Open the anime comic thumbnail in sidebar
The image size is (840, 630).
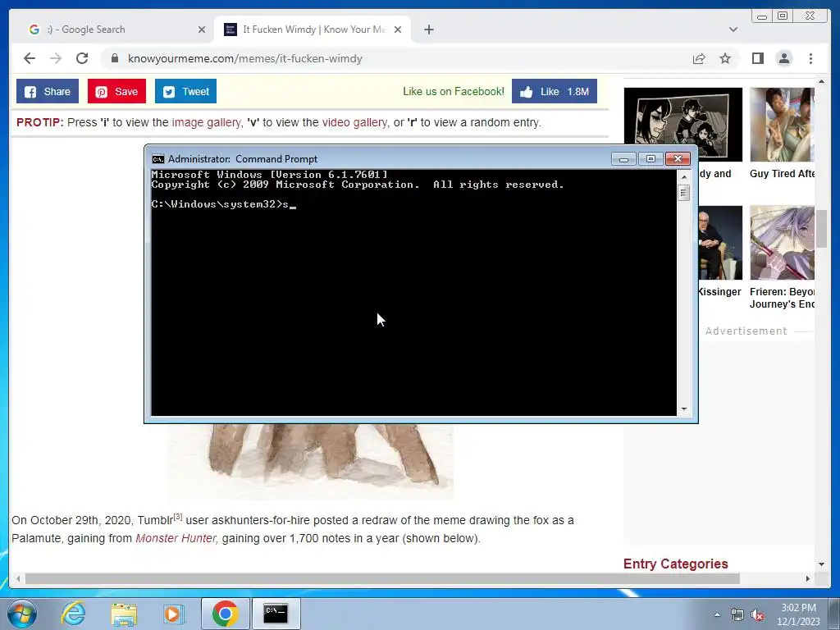pyautogui.click(x=683, y=125)
